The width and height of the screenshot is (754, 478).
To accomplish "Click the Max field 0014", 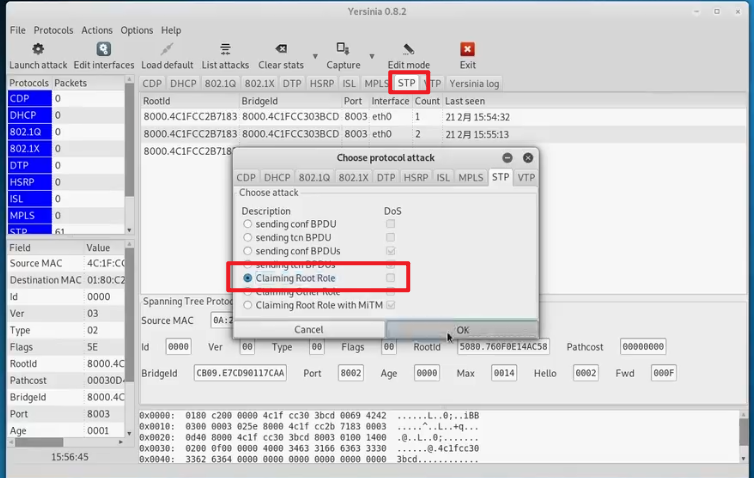I will click(x=504, y=373).
